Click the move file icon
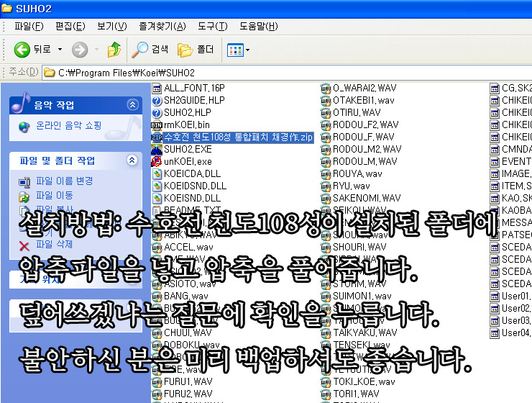 [24, 197]
